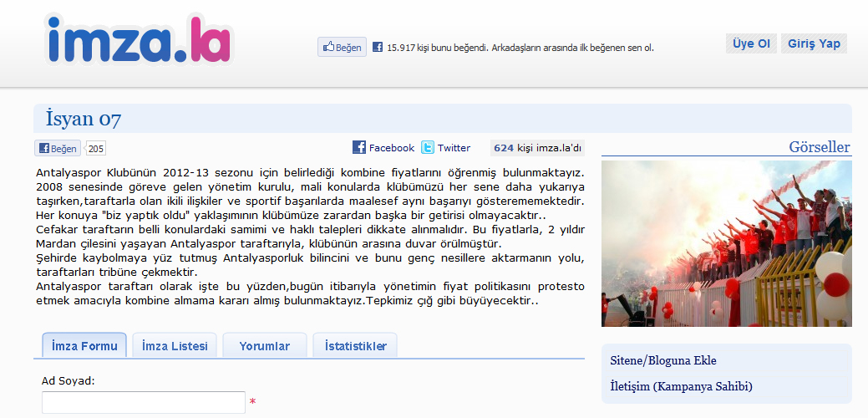The image size is (868, 418).
Task: Click the Facebook icon beside 15.917 likes
Action: click(378, 48)
